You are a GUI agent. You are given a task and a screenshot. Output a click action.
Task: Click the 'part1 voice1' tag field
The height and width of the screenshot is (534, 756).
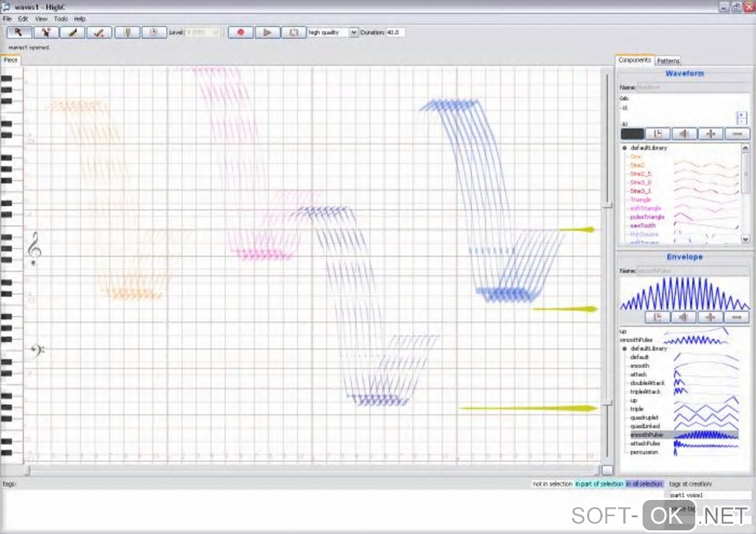click(x=710, y=495)
